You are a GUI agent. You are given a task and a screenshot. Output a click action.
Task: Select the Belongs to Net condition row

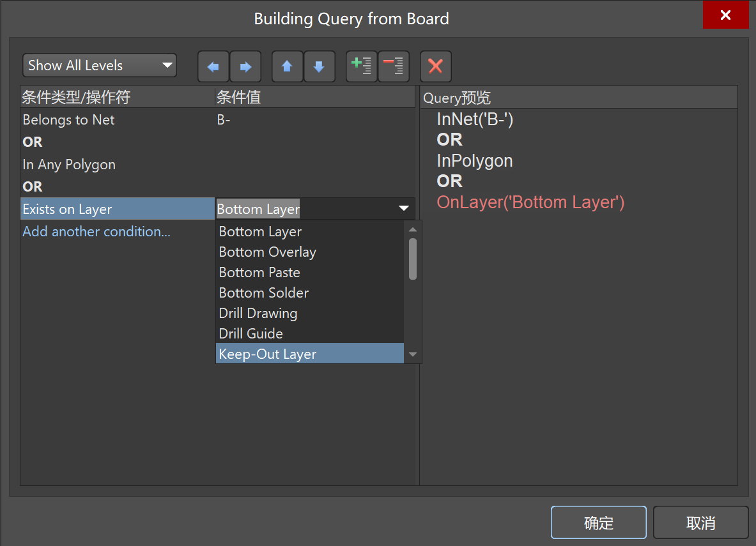tap(68, 120)
